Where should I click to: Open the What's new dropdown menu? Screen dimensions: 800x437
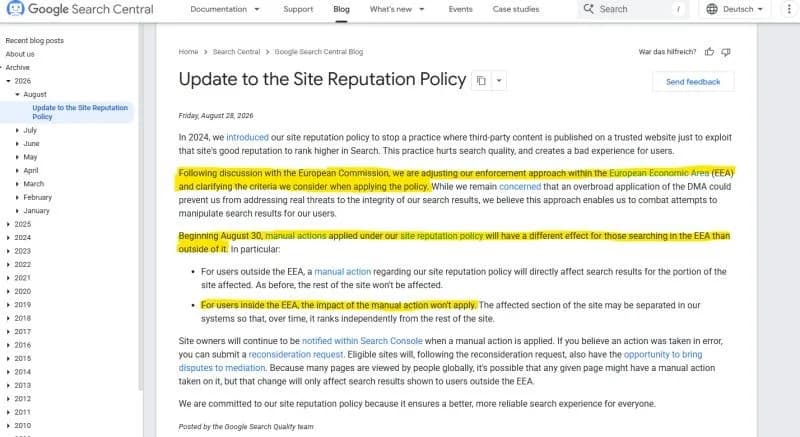(397, 9)
